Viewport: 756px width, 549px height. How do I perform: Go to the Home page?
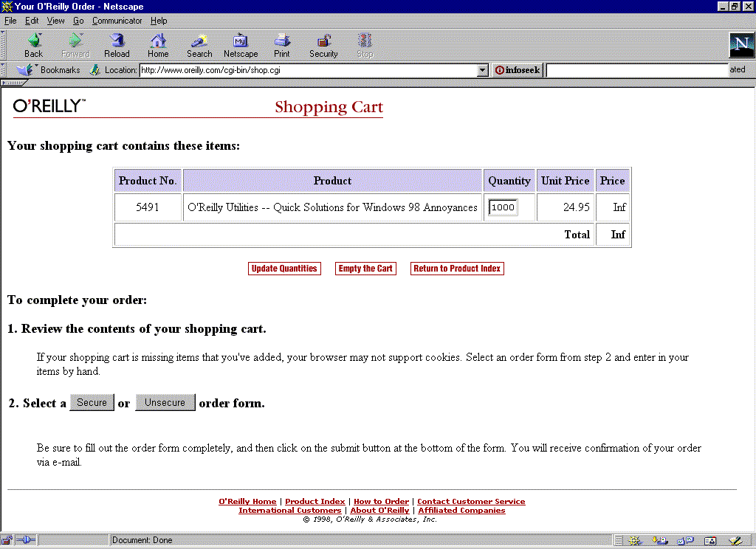point(158,46)
